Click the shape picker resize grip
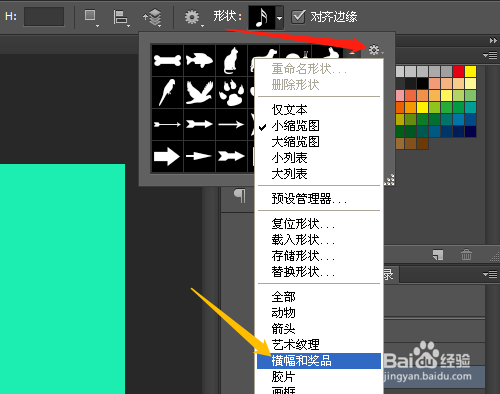The height and width of the screenshot is (394, 500). [389, 180]
